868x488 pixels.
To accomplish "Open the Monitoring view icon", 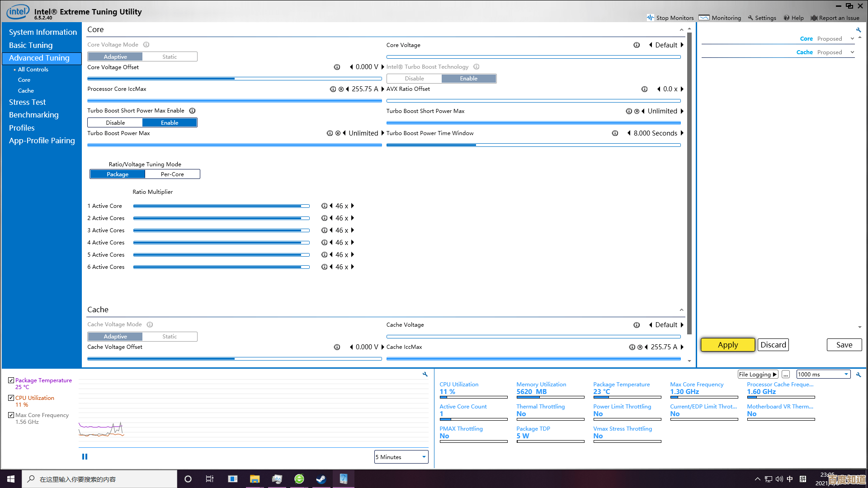I will click(x=704, y=18).
